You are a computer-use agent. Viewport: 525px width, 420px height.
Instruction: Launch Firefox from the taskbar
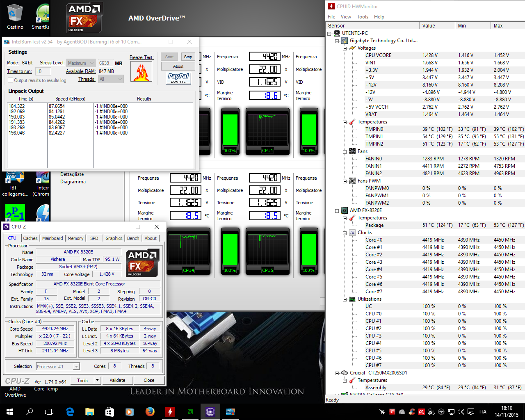tap(150, 412)
